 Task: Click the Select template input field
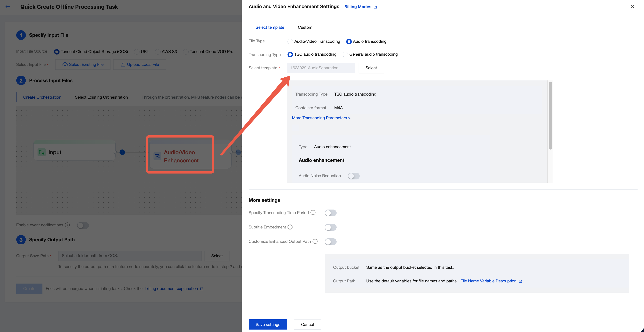(321, 68)
